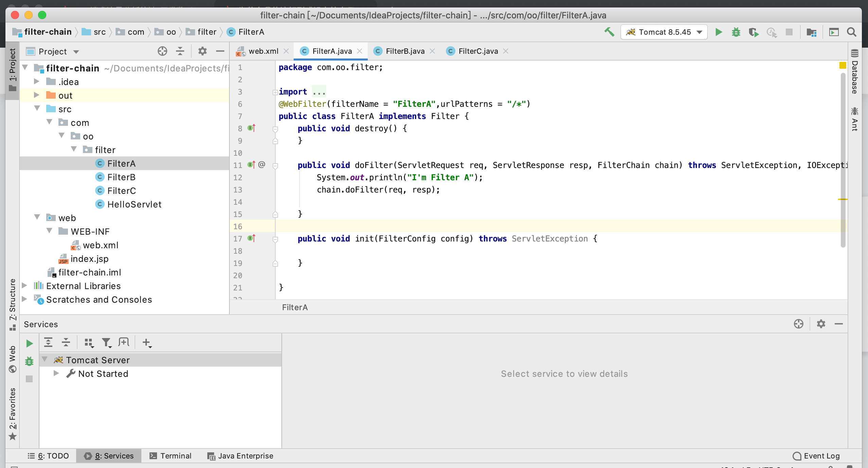Toggle the 6: TODO tool window
868x468 pixels.
point(49,456)
